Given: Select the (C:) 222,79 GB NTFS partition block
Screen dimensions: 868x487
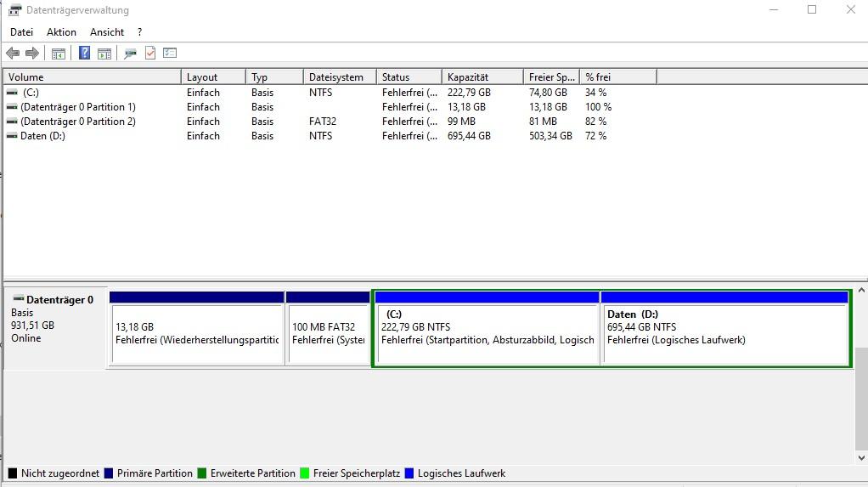Looking at the screenshot, I should tap(488, 328).
